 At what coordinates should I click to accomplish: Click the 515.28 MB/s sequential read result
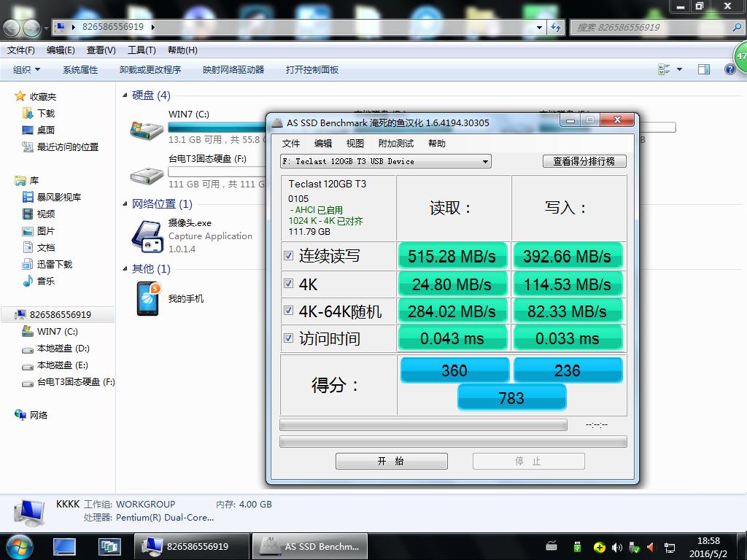[x=452, y=256]
